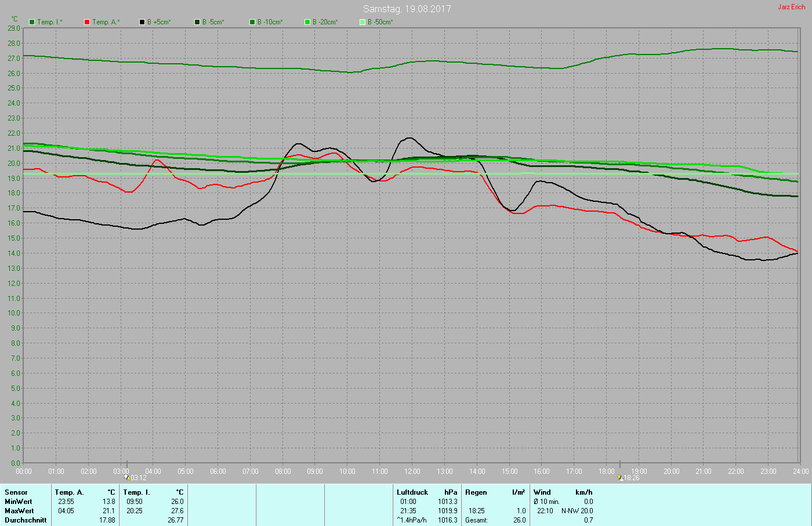Screen dimensions: 812x526
Task: Click the MinWert row label
Action: [19, 502]
